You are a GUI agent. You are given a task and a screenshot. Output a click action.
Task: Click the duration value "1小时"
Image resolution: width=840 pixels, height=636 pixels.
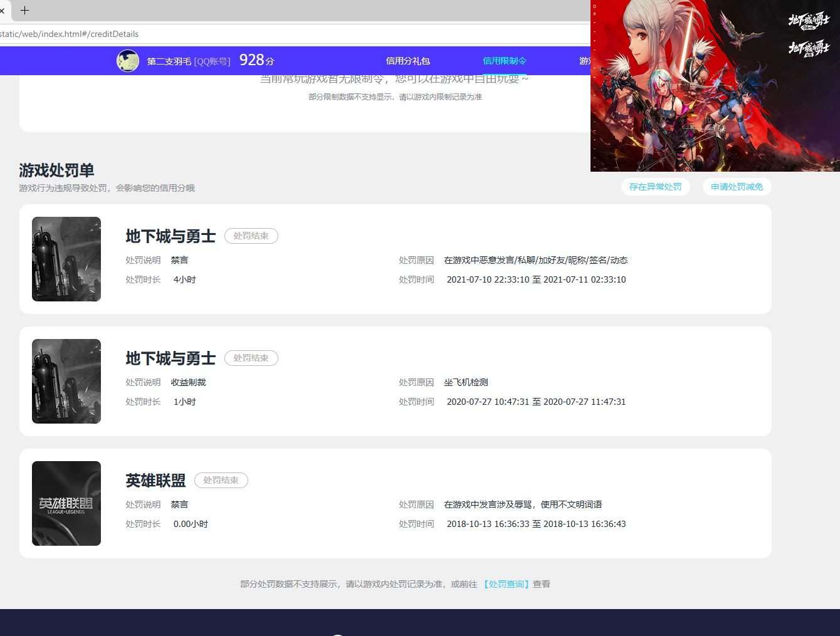pyautogui.click(x=184, y=402)
